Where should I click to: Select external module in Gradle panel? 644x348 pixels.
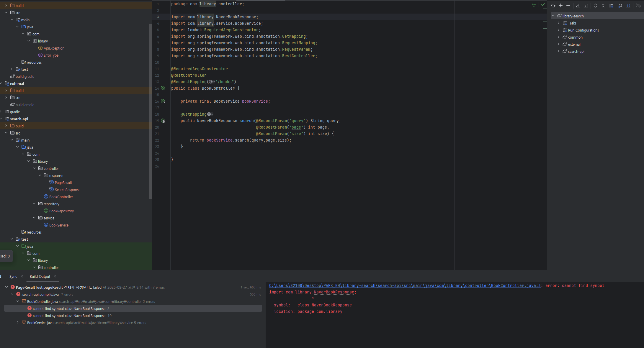(x=574, y=44)
